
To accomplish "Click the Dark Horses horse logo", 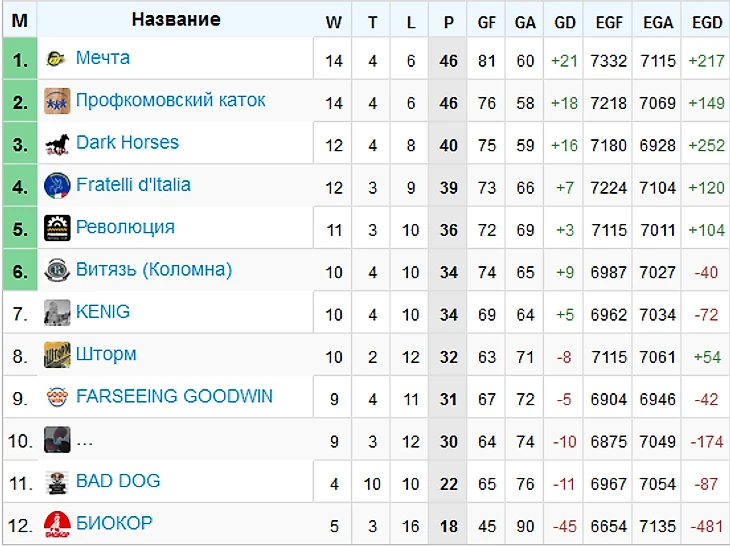I will pyautogui.click(x=57, y=144).
